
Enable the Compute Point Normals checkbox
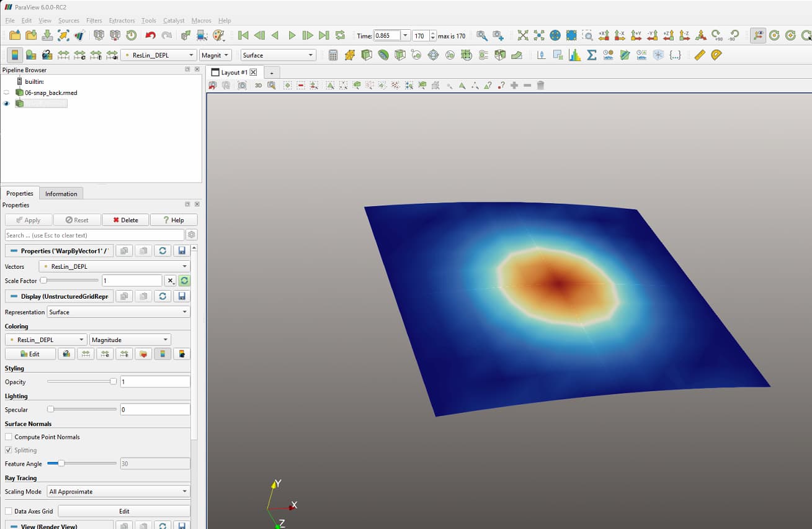(x=9, y=437)
